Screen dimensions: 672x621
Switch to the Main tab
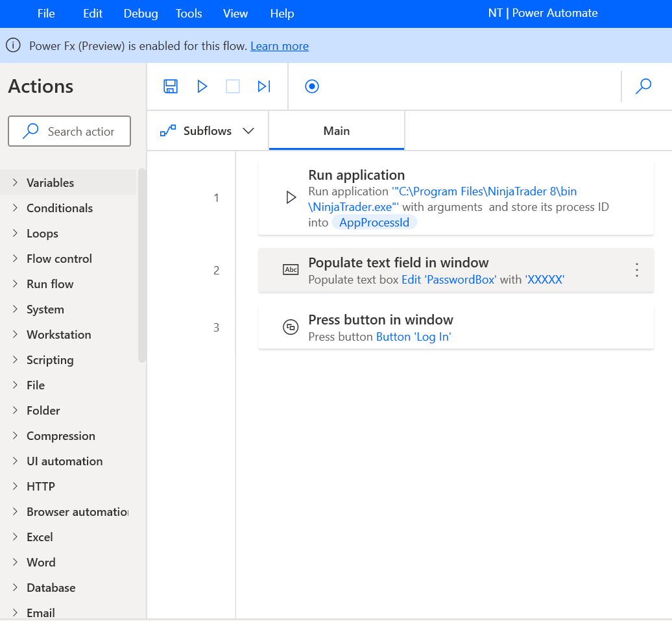[x=337, y=130]
